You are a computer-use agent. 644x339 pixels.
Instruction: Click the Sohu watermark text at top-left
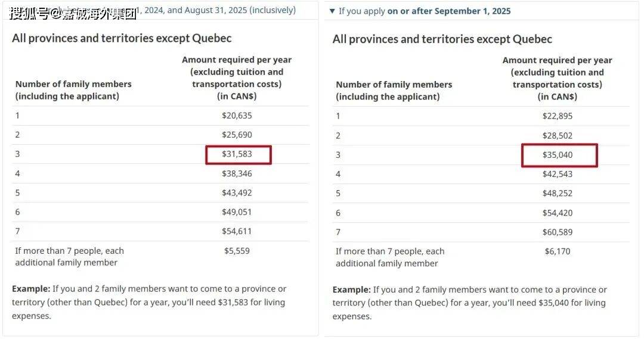[x=73, y=13]
